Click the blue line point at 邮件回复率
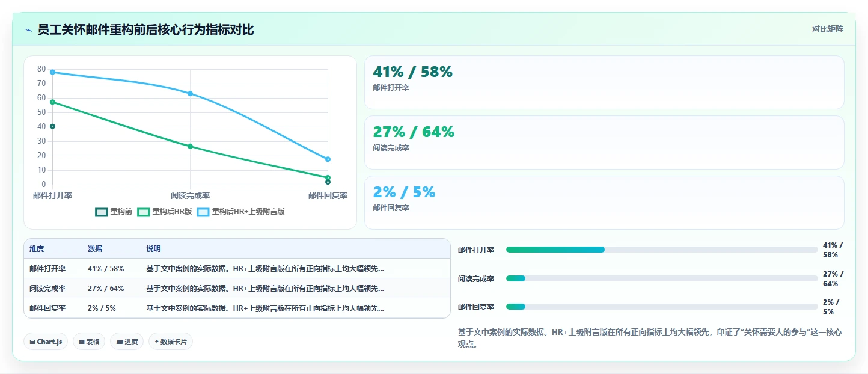 coord(328,159)
